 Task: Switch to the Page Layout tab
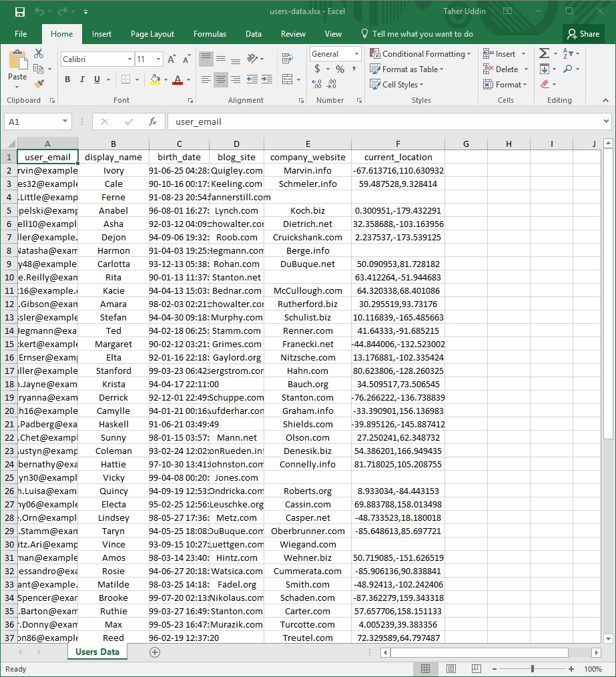pyautogui.click(x=152, y=34)
